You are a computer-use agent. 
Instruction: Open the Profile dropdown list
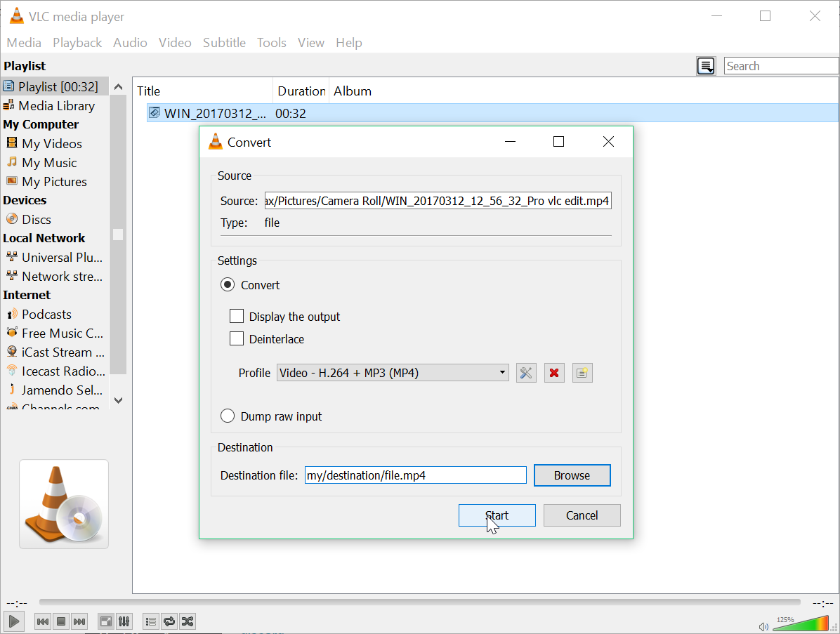[393, 373]
